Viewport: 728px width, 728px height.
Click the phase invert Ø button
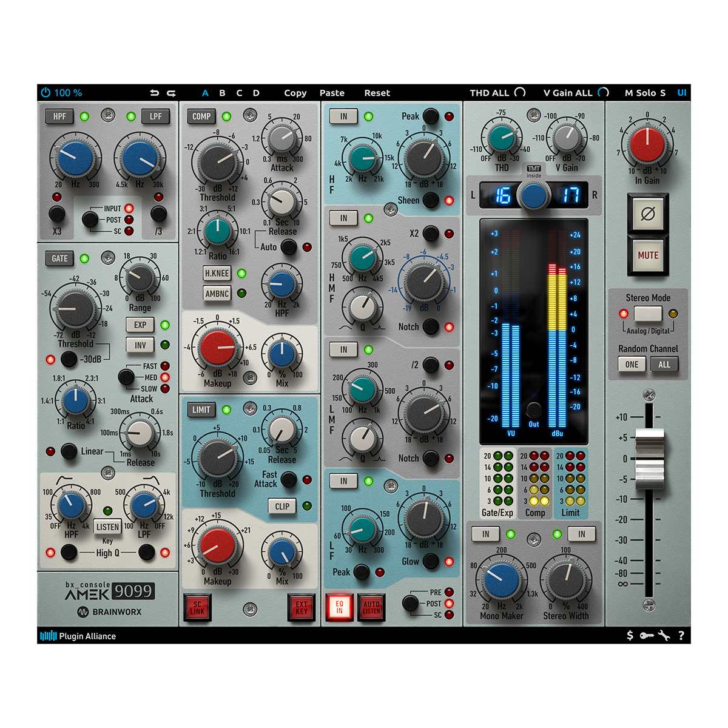[x=648, y=214]
